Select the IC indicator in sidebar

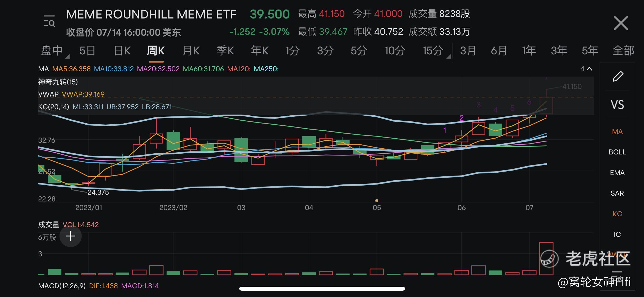tap(617, 234)
